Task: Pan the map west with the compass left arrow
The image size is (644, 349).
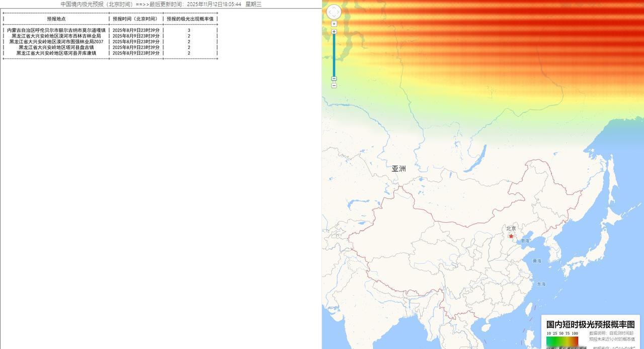Action: [x=331, y=11]
